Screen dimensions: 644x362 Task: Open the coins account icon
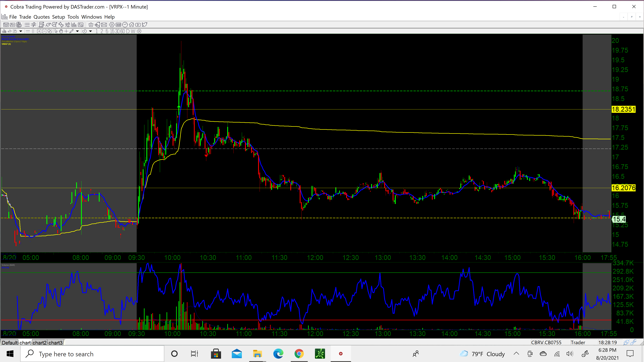tap(19, 25)
